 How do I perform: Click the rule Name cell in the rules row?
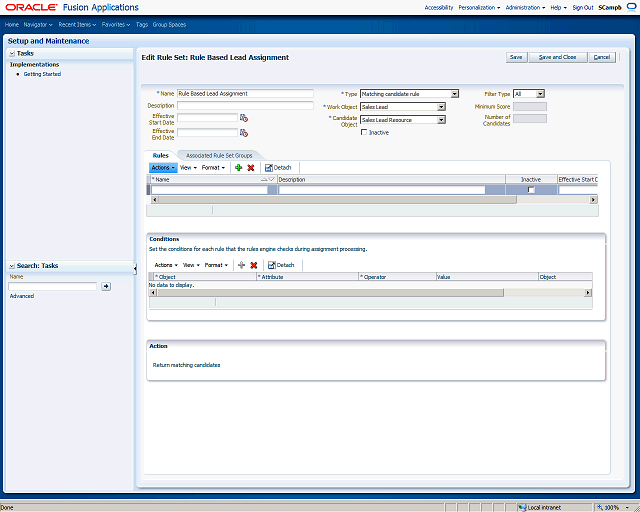pos(209,190)
